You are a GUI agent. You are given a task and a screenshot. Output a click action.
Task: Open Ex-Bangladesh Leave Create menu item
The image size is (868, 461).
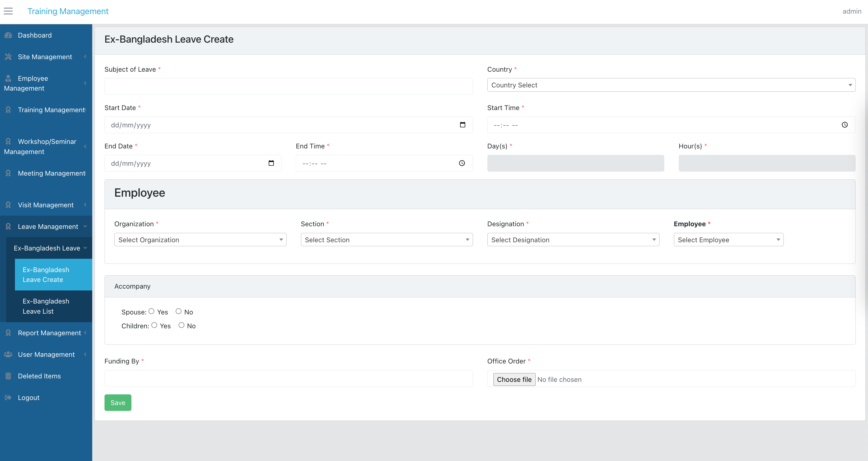pos(54,274)
